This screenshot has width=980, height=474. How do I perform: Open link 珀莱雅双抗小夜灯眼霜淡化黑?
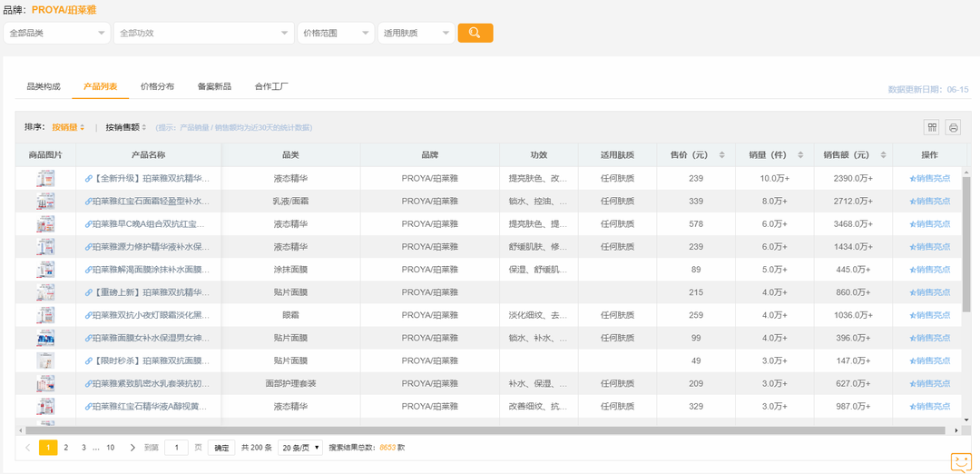(148, 315)
